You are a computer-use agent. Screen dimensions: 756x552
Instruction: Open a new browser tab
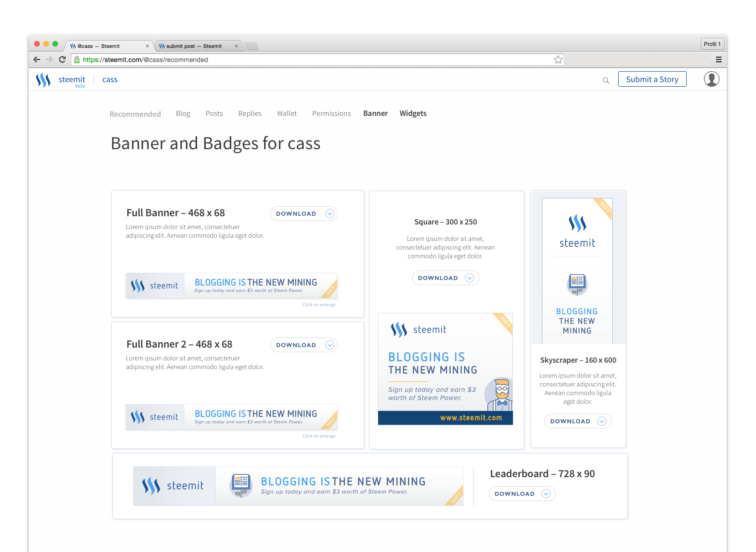click(251, 46)
